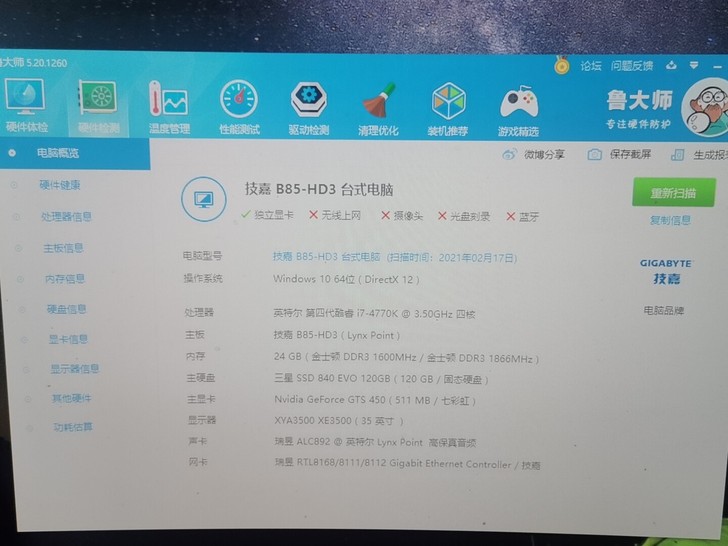Open 显示器信息 sidebar item
The image size is (728, 546).
(75, 369)
